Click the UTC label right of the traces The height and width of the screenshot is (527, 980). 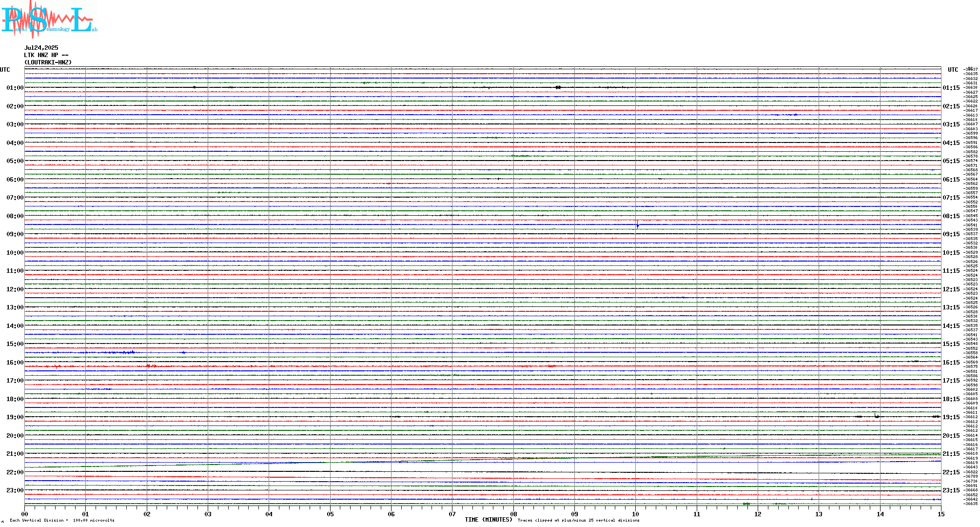point(953,70)
